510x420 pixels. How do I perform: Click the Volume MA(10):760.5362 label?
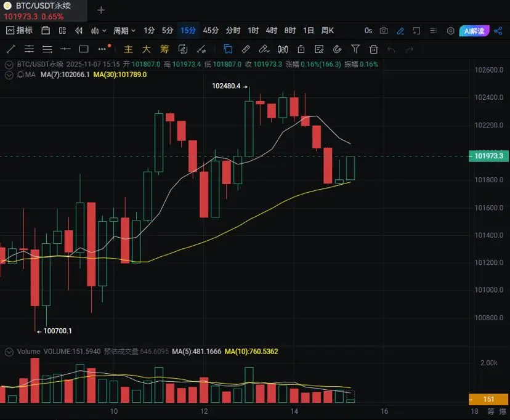[251, 352]
